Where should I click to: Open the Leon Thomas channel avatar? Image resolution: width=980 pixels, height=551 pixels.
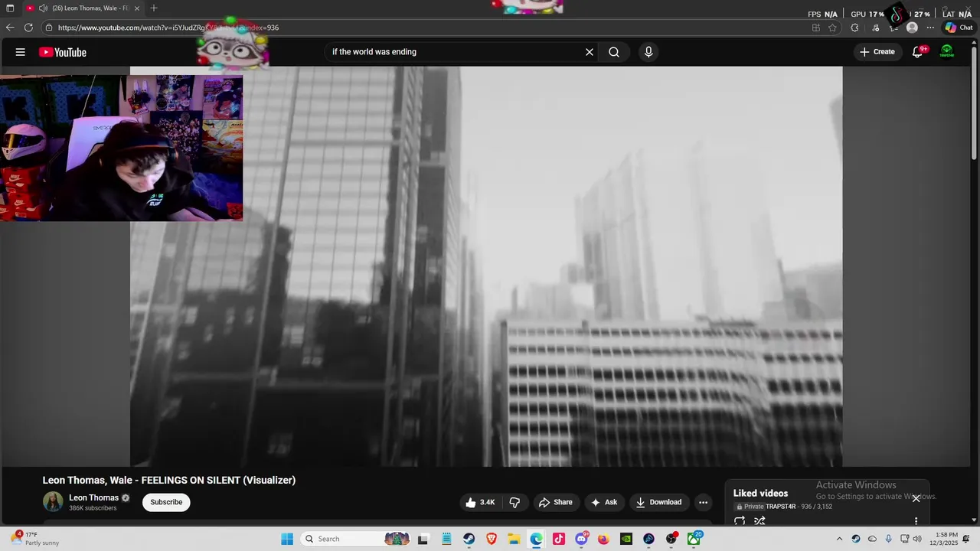[x=53, y=502]
